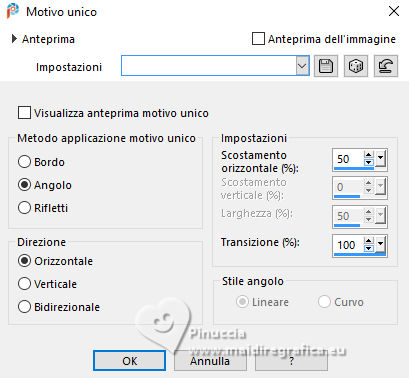409x378 pixels.
Task: Click the Transizione value field
Action: (348, 245)
